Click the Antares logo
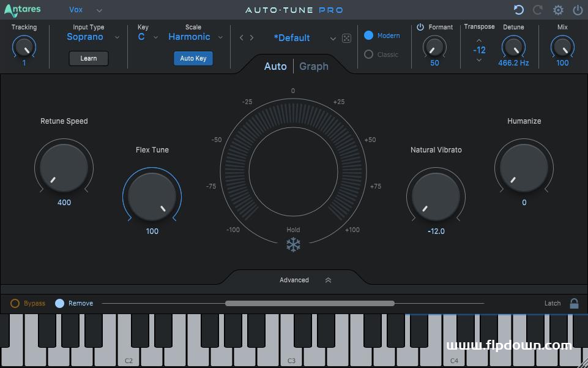 tap(22, 9)
